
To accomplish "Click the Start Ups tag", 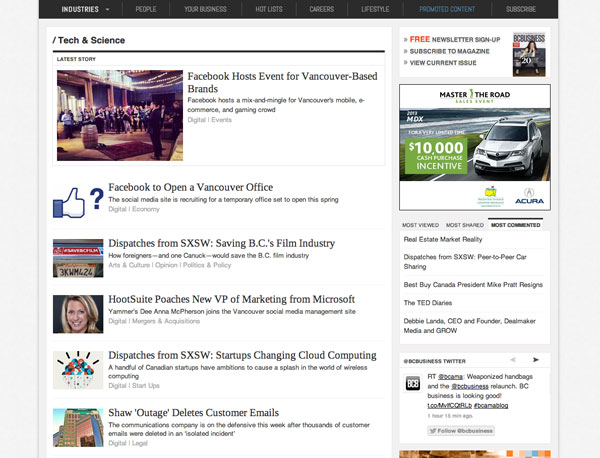I will [x=145, y=386].
